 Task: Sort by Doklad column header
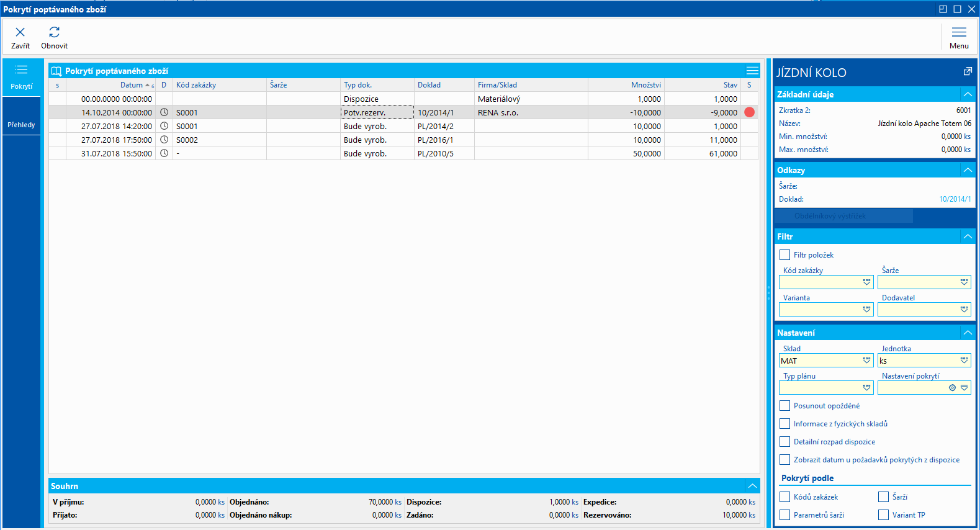click(444, 85)
